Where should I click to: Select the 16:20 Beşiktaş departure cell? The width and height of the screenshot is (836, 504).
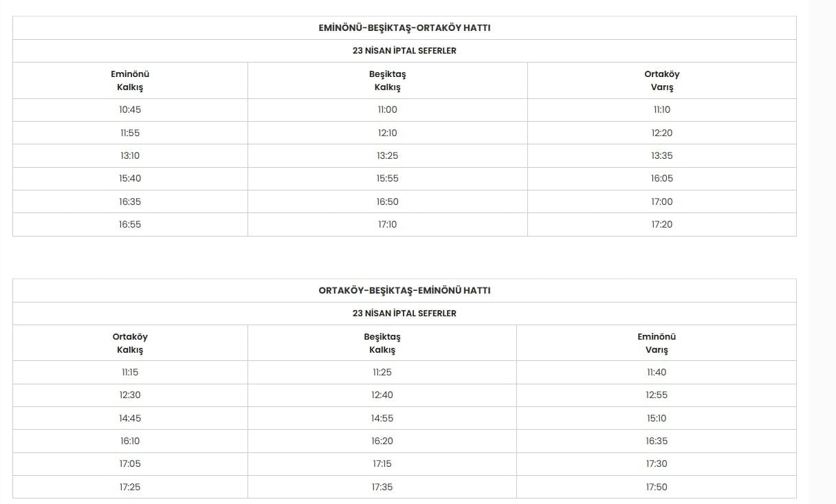tap(382, 441)
